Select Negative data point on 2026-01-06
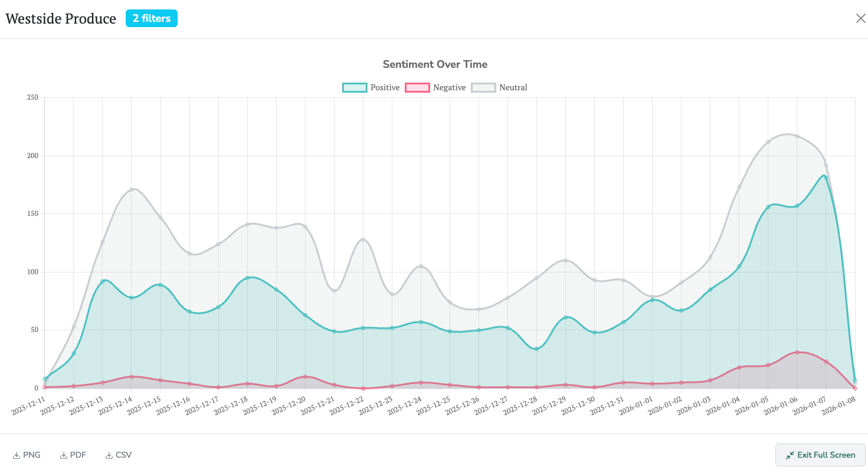 point(797,352)
